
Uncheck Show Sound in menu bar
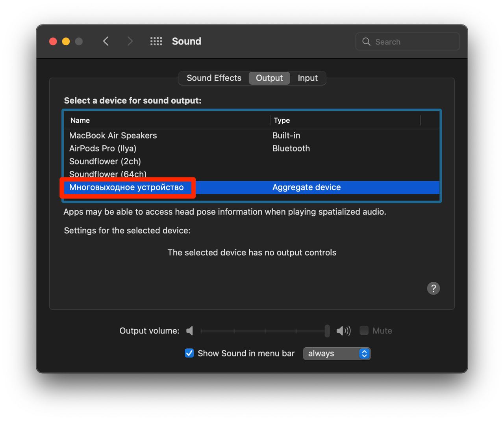point(189,353)
